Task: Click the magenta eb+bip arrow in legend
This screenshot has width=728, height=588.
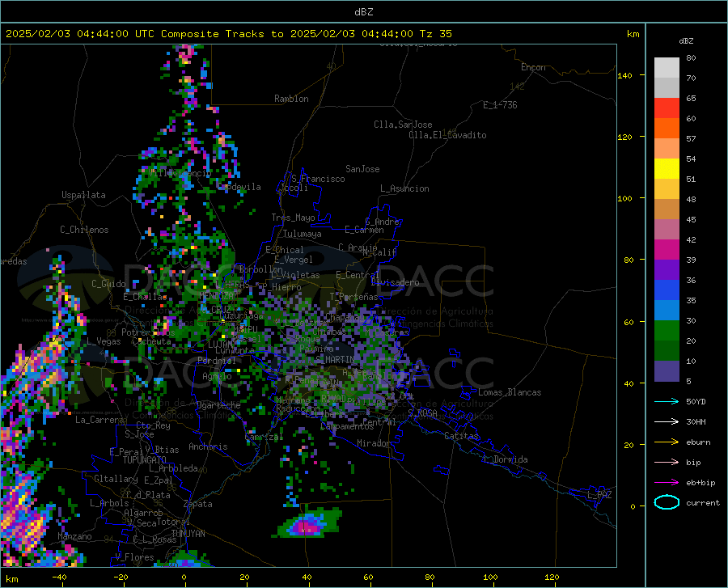Action: pos(667,483)
